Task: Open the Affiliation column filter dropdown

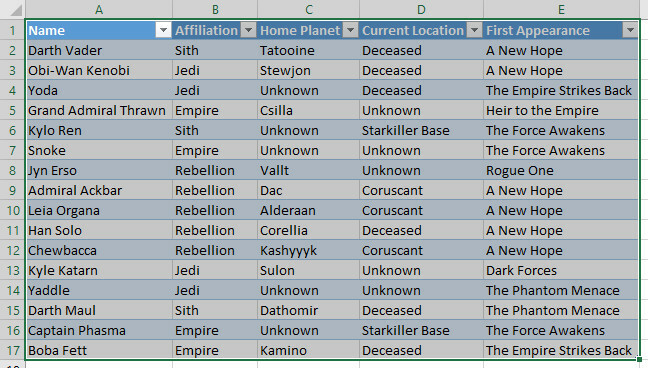Action: (248, 30)
